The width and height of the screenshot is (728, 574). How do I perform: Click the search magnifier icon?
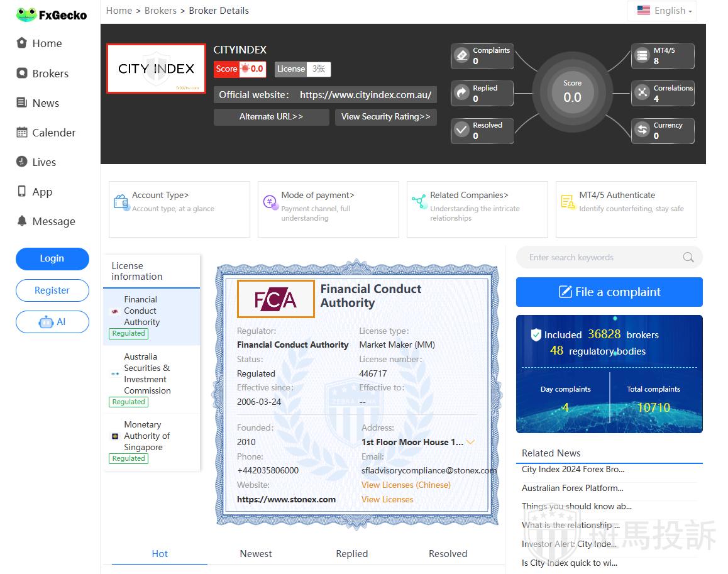pos(688,257)
